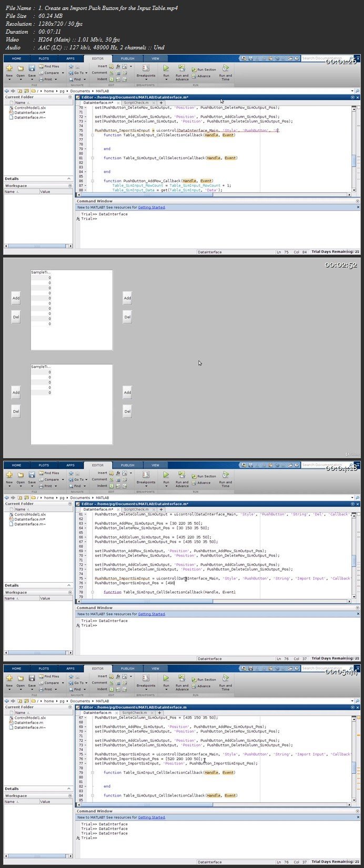Viewport: 364px width, 868px height.
Task: Click Run and Advance in the 00:01:26 frame
Action: (x=182, y=72)
